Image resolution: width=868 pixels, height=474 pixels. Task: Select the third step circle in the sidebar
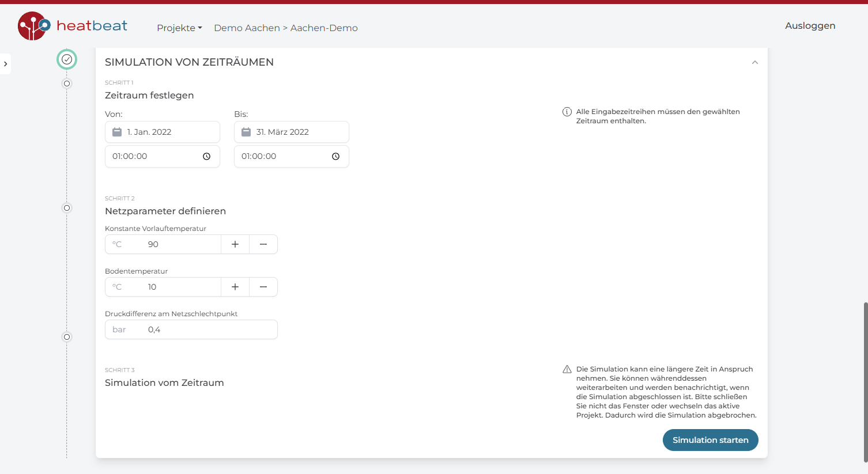[x=66, y=208]
